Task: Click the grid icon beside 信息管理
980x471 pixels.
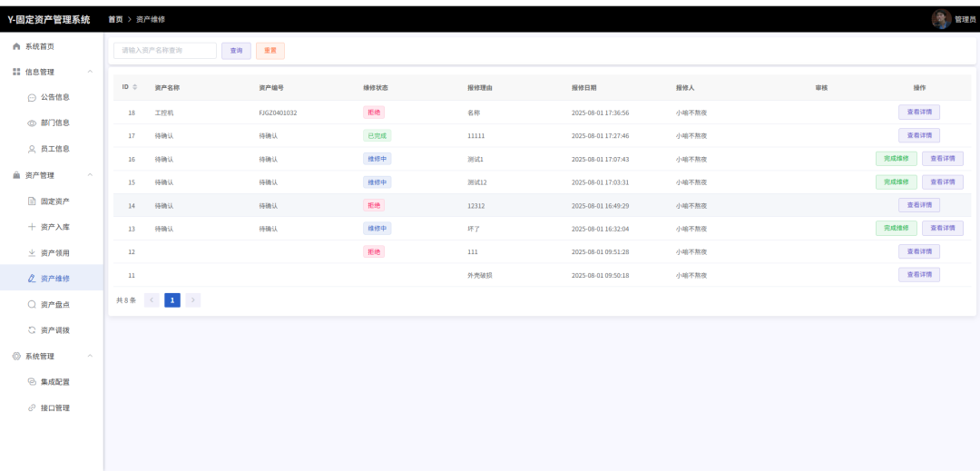Action: [x=17, y=72]
